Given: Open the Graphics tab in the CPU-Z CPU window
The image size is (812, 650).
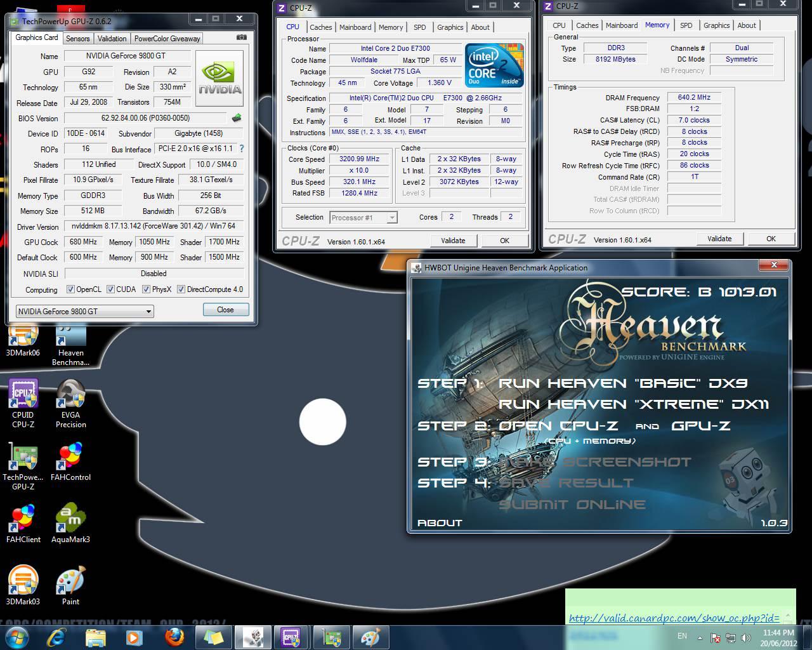Looking at the screenshot, I should tap(450, 27).
